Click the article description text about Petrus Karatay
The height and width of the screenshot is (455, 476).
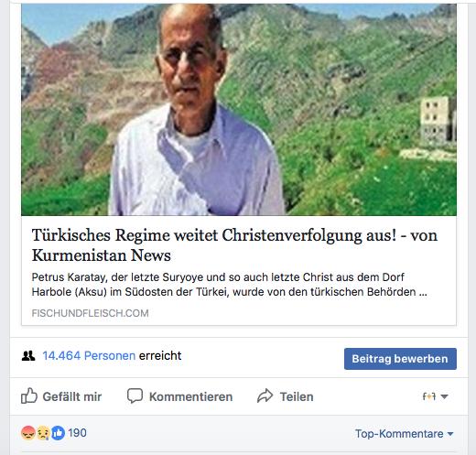229,285
